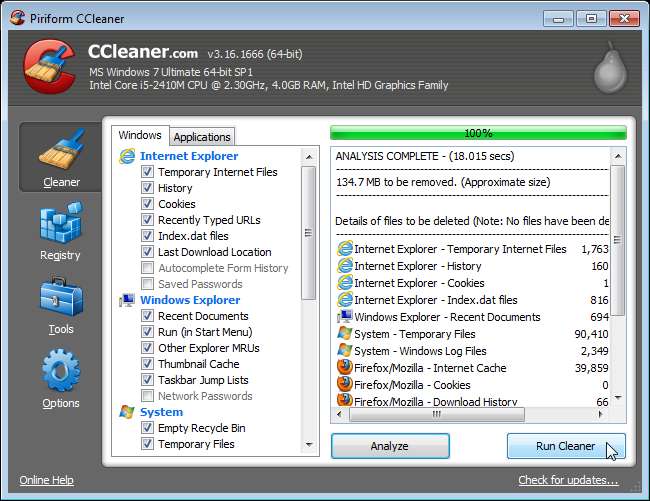This screenshot has width=650, height=501.
Task: Open the Options gear section
Action: click(x=61, y=379)
